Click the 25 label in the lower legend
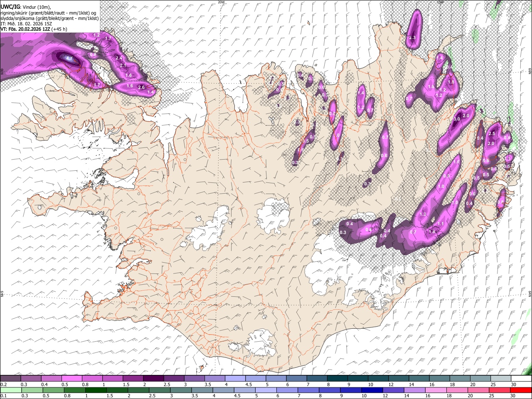532x399 pixels. click(491, 396)
